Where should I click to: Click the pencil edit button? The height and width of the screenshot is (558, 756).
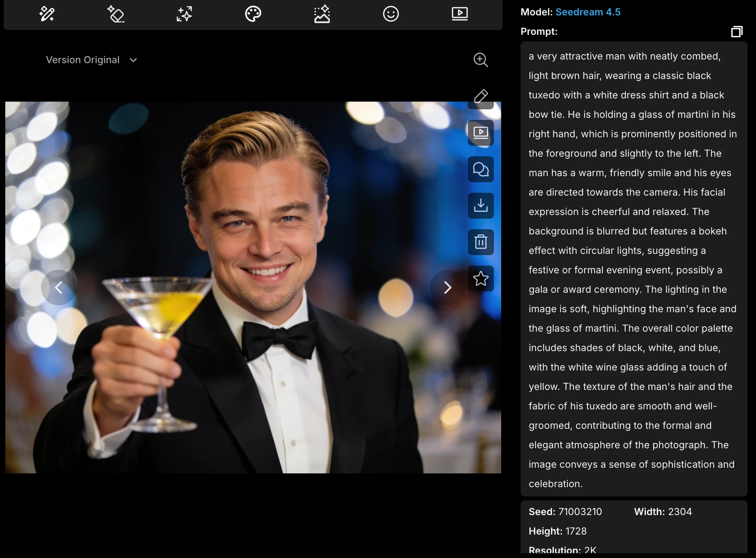pyautogui.click(x=481, y=97)
